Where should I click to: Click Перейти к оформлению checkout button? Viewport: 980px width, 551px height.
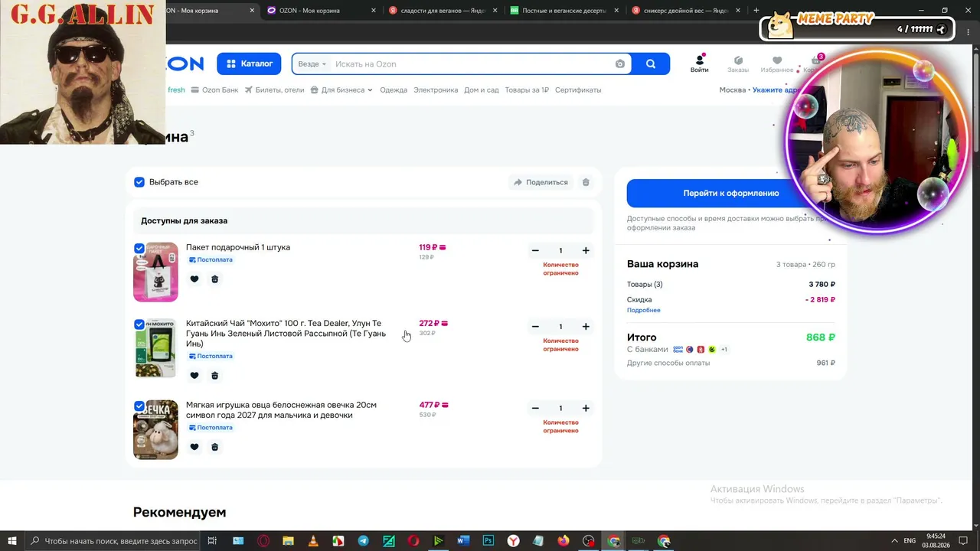click(x=730, y=193)
